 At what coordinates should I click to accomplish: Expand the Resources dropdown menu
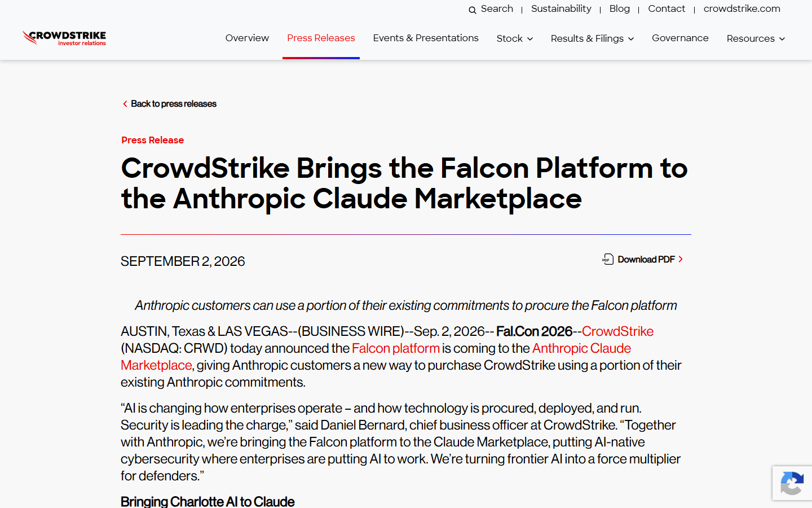pyautogui.click(x=756, y=38)
